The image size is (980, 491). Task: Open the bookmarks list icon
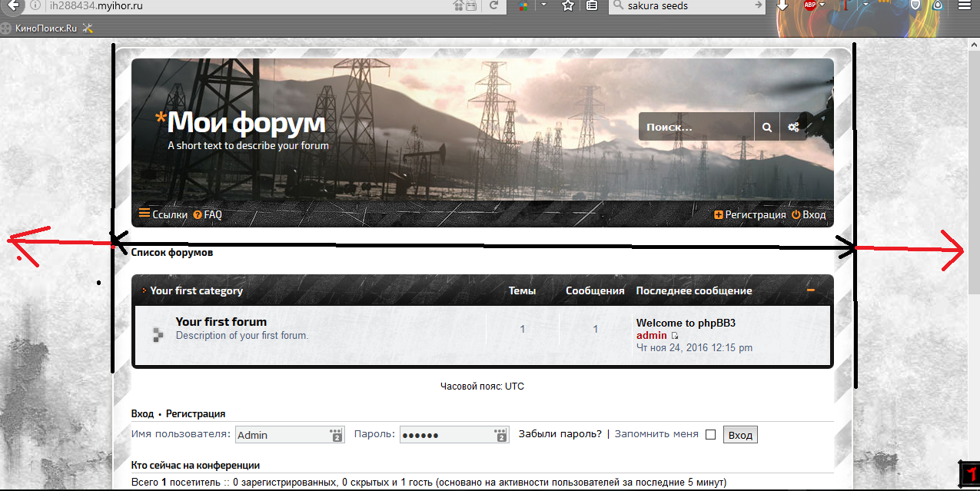(x=592, y=5)
